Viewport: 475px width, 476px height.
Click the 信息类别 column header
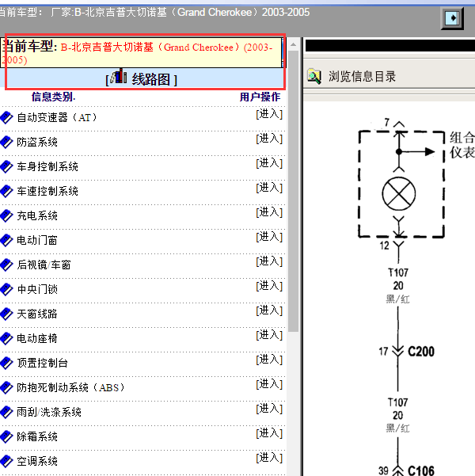coord(53,97)
